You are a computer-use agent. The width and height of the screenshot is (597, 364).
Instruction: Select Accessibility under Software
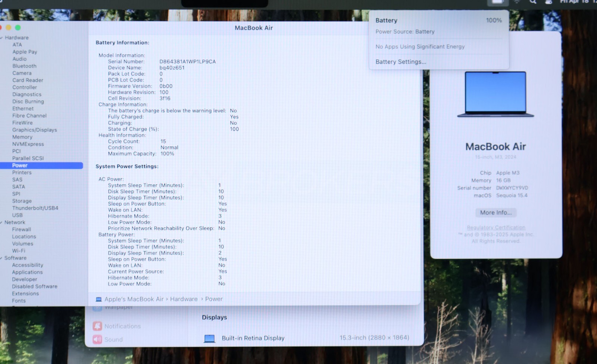[27, 265]
